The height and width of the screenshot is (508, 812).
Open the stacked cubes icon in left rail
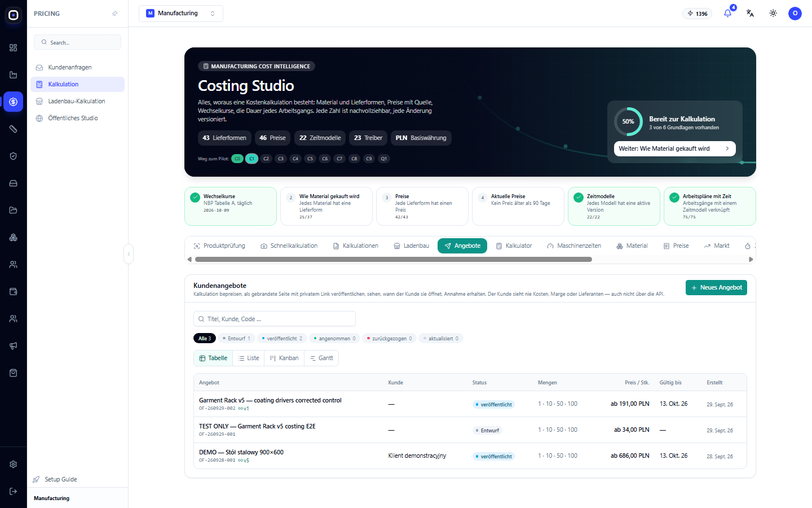pyautogui.click(x=14, y=238)
